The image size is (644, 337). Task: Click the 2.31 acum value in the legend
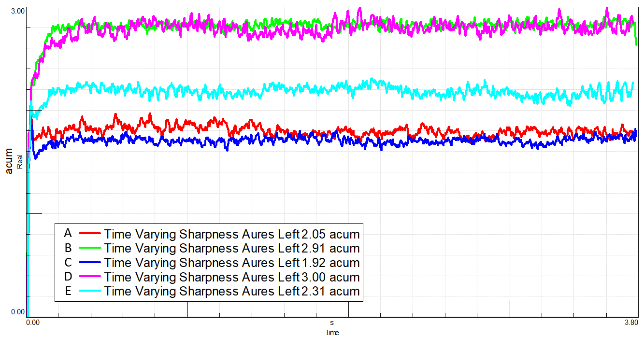coord(330,292)
